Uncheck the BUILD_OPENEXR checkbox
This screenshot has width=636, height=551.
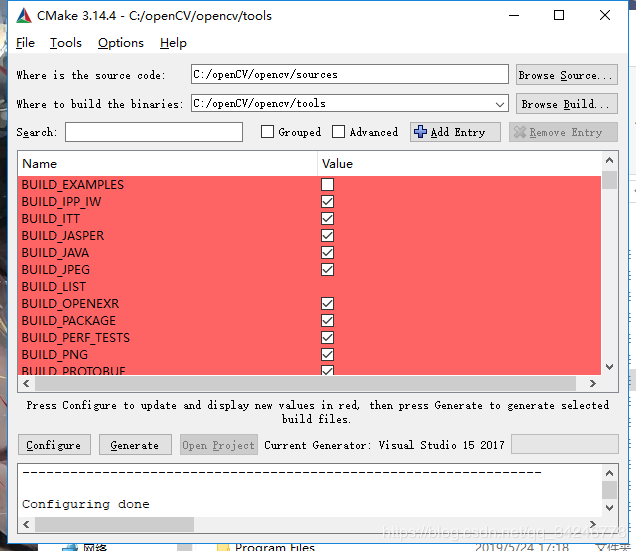click(327, 304)
